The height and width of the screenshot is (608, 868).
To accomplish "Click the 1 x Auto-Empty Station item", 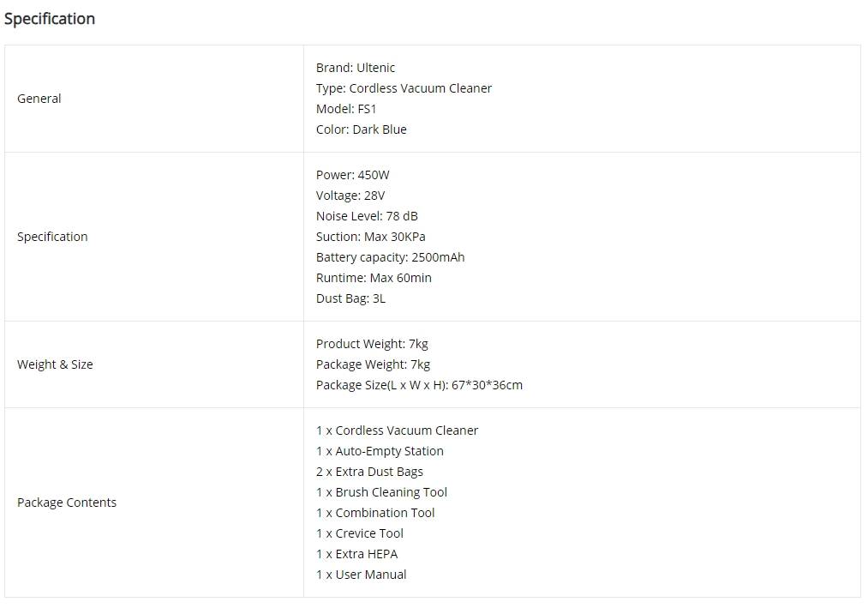I will pos(380,451).
